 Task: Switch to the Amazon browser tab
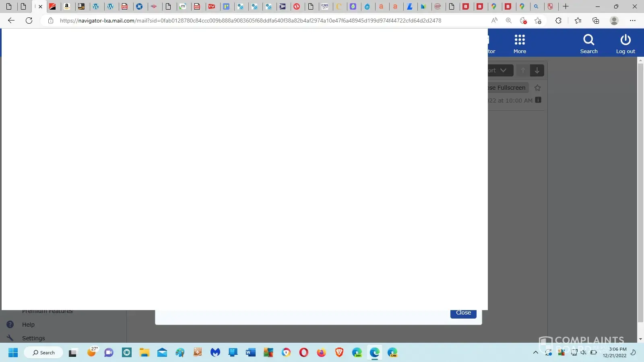point(67,6)
